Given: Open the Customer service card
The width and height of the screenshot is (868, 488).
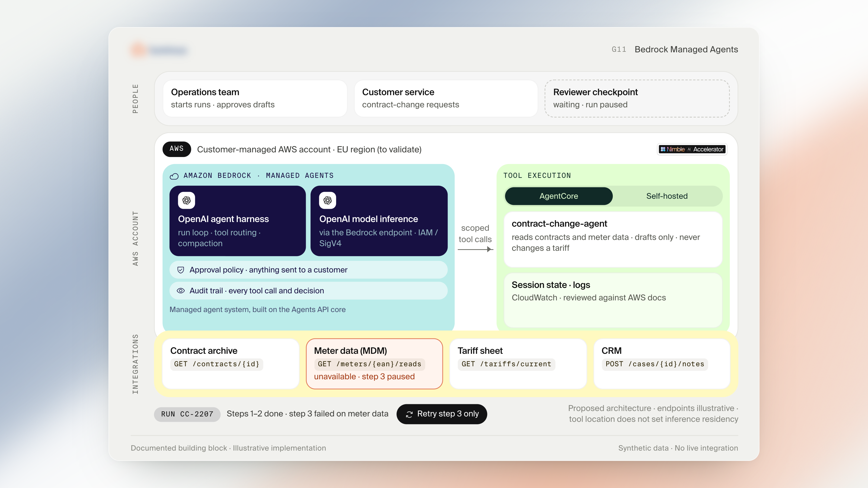Looking at the screenshot, I should (x=446, y=98).
